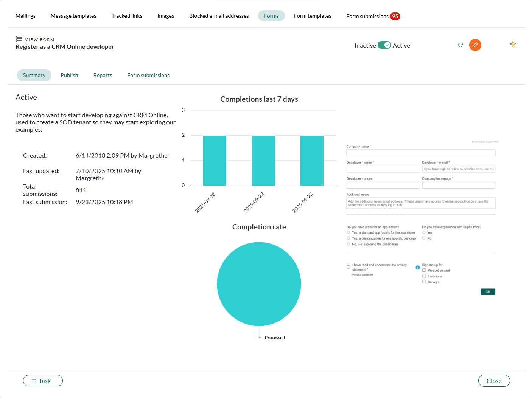Check the privacy statement checkbox

pos(348,267)
